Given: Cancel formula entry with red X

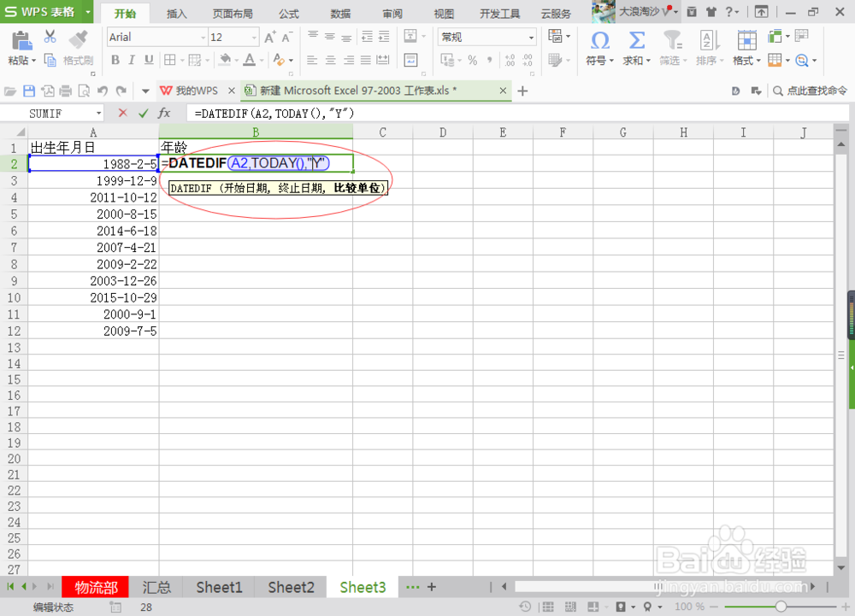Looking at the screenshot, I should pos(122,114).
